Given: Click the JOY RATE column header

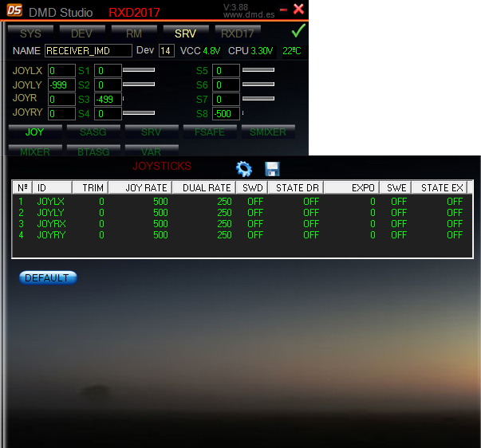Looking at the screenshot, I should click(140, 187).
